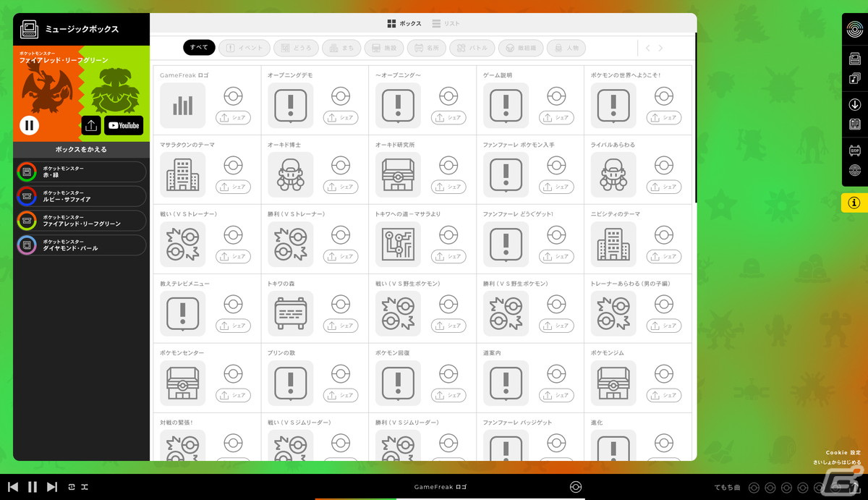Image resolution: width=868 pixels, height=500 pixels.
Task: Show previous filter categories with left chevron
Action: [647, 48]
